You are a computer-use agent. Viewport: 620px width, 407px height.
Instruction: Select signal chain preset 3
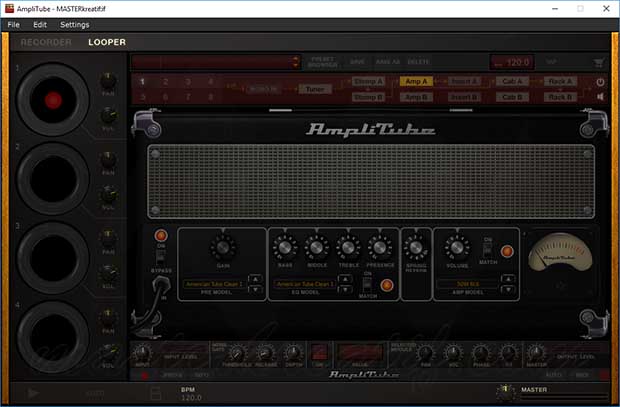(188, 82)
